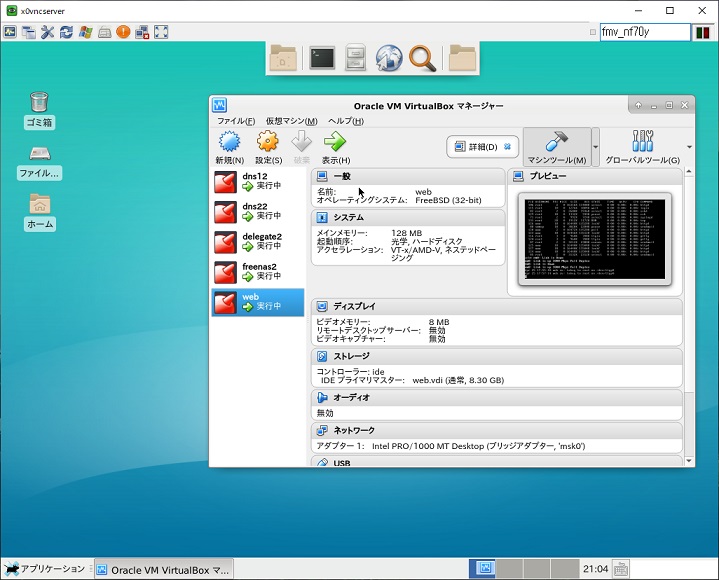Click the Show (表示) green arrow icon
This screenshot has height=580, width=719.
click(x=335, y=141)
